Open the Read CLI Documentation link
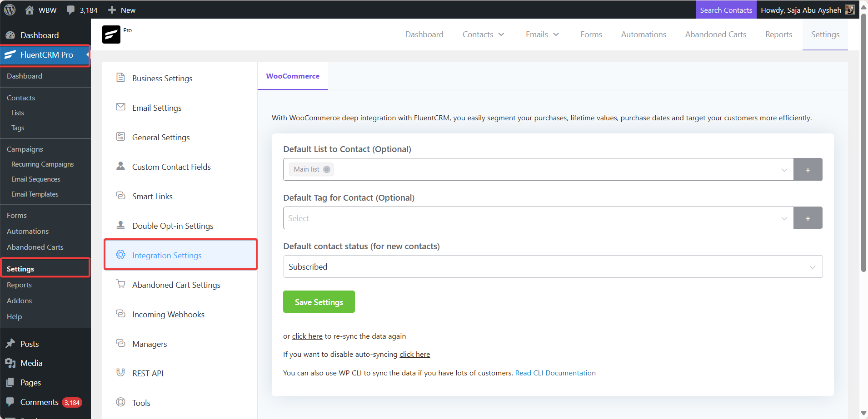This screenshot has height=419, width=868. coord(555,373)
